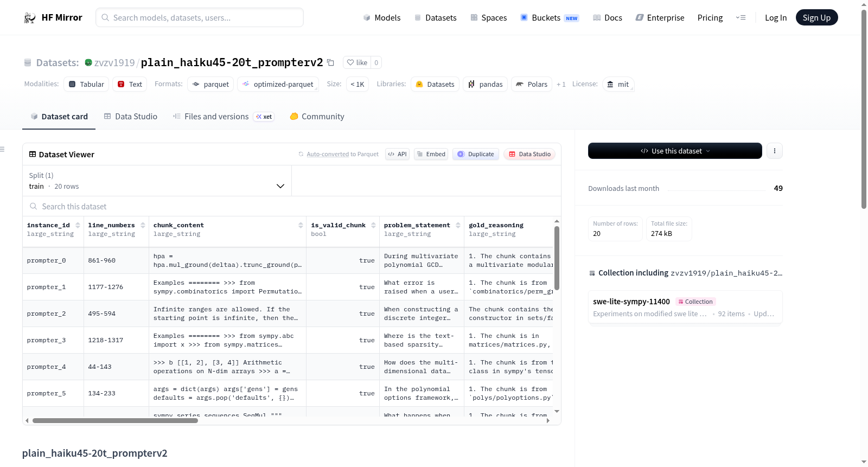Click the Embed button
Screen dimensions: 868x467
431,154
